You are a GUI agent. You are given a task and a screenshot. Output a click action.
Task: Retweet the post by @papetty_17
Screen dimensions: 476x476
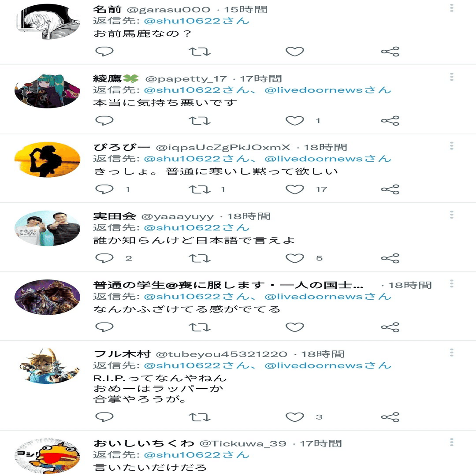pos(200,120)
